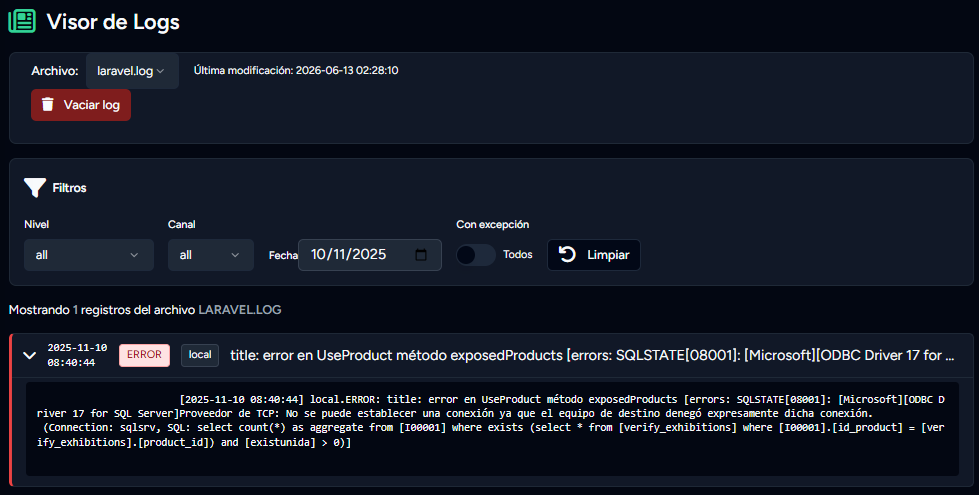Image resolution: width=979 pixels, height=495 pixels.
Task: Click the log title starting 'title: error en UseProduct'
Action: point(592,355)
